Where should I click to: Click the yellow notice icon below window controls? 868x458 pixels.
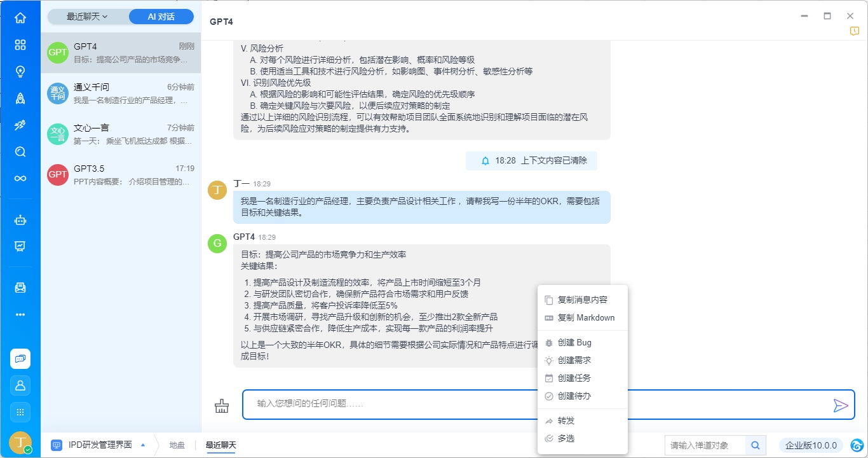point(855,31)
